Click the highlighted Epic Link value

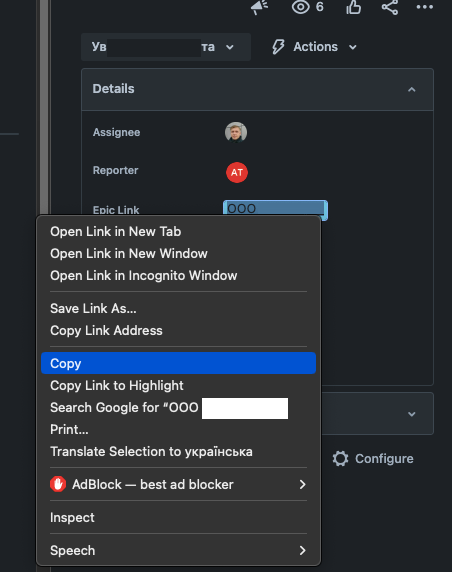(275, 209)
